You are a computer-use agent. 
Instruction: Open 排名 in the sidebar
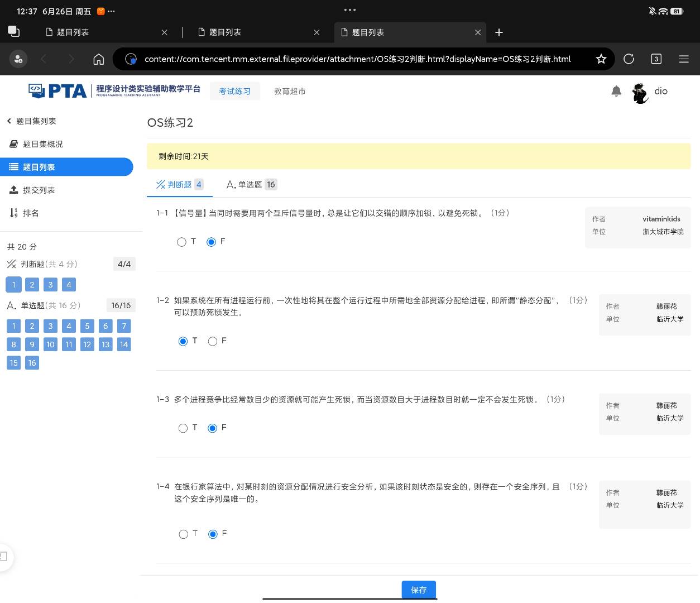(25, 213)
